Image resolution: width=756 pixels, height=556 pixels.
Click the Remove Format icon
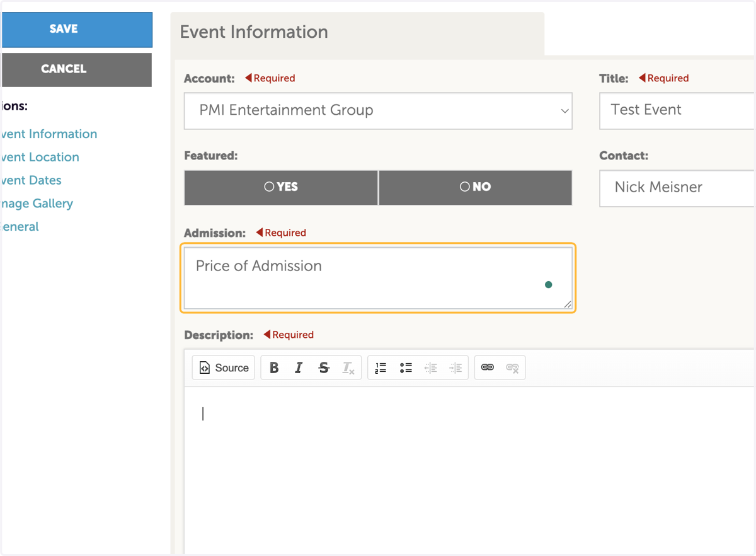(x=348, y=368)
